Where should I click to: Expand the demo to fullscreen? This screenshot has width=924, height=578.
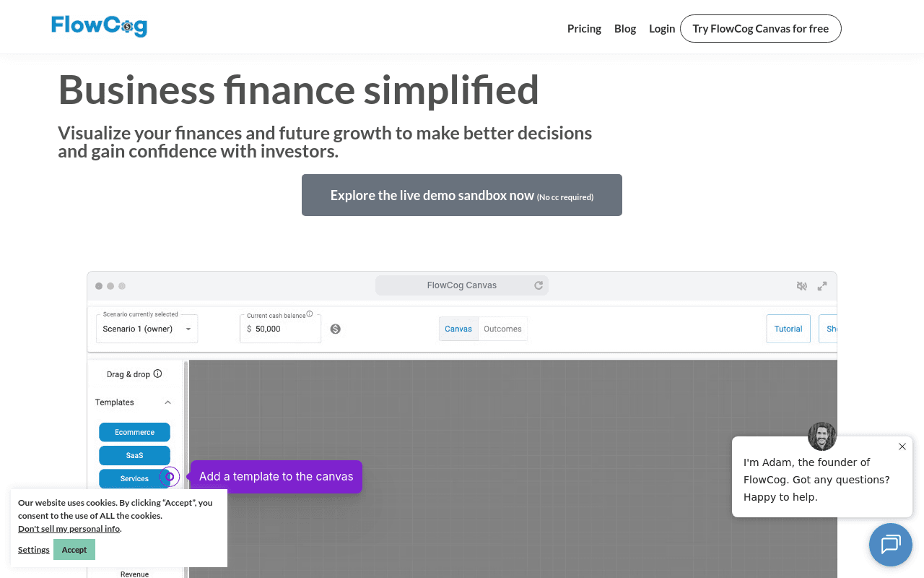(822, 286)
